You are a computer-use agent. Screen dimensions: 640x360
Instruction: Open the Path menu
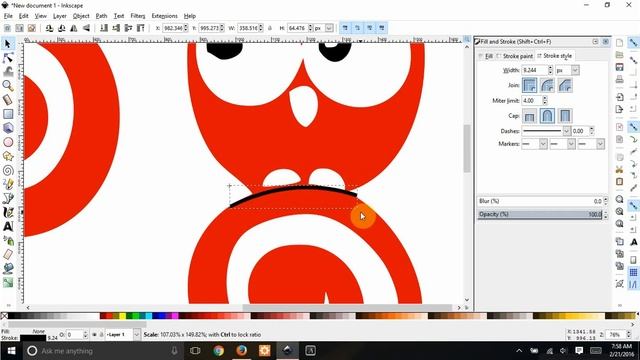[101, 16]
